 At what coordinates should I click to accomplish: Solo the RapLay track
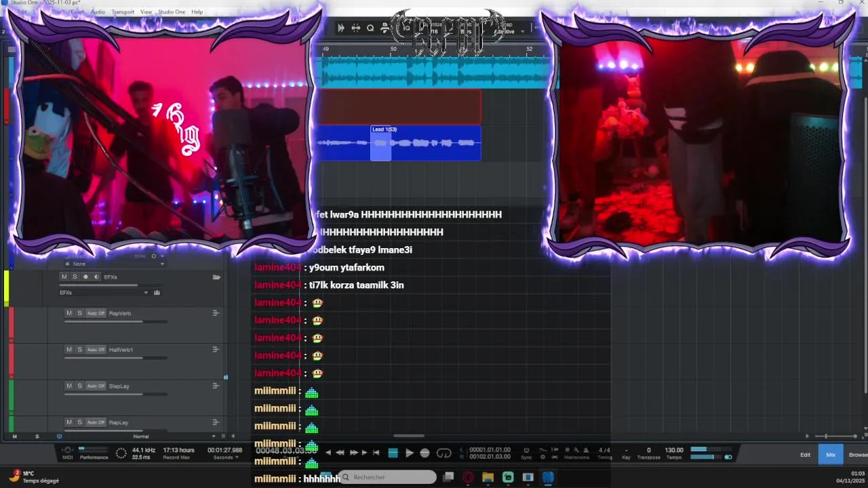(79, 422)
